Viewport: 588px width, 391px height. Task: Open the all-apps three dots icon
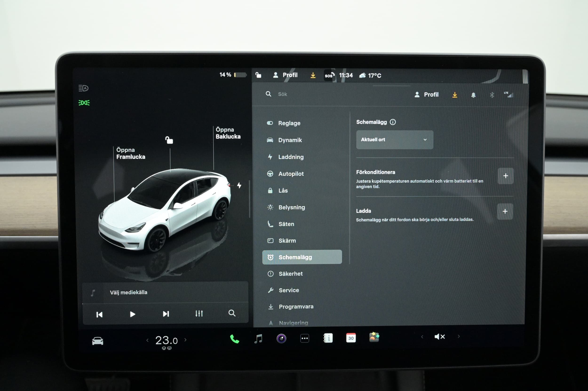(305, 338)
